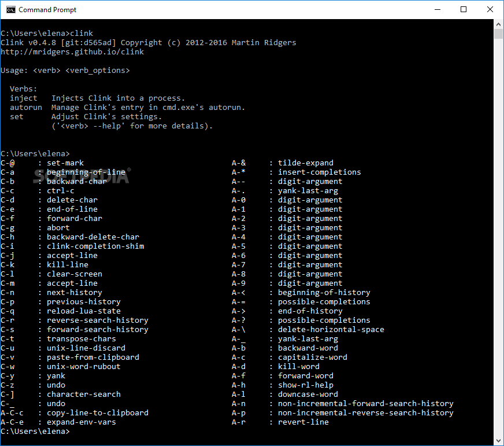Viewport: 504px width, 446px height.
Task: Click the 'A-&' key label
Action: click(x=239, y=163)
